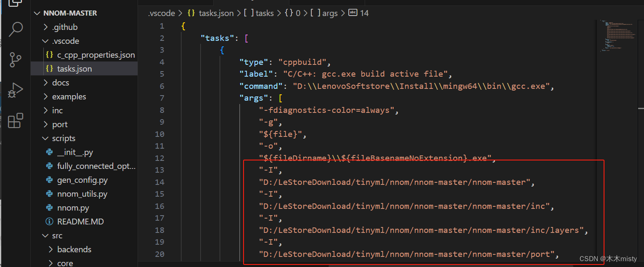The width and height of the screenshot is (644, 267).
Task: Click the "${file}" argument
Action: click(281, 134)
